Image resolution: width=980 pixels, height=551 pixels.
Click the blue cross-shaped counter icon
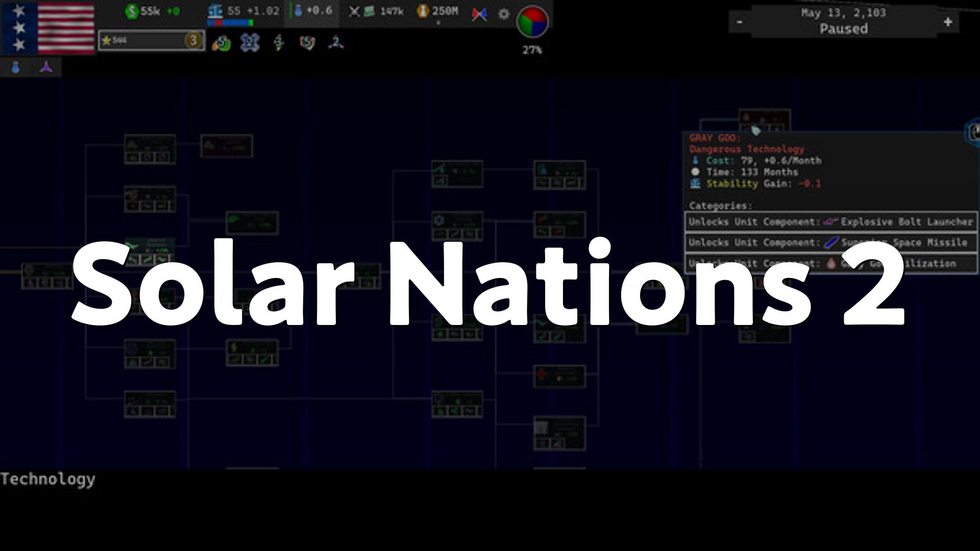[250, 43]
